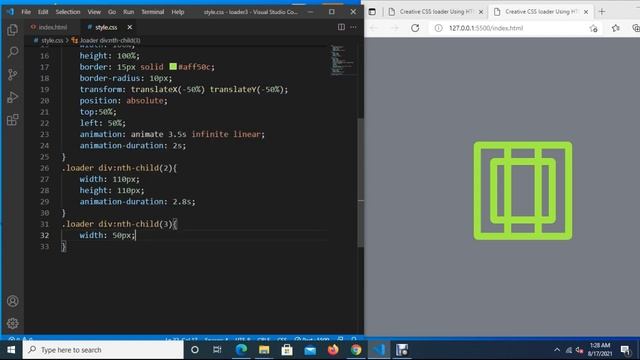The width and height of the screenshot is (640, 360).
Task: Open Task View from the taskbar
Action: coord(217,350)
